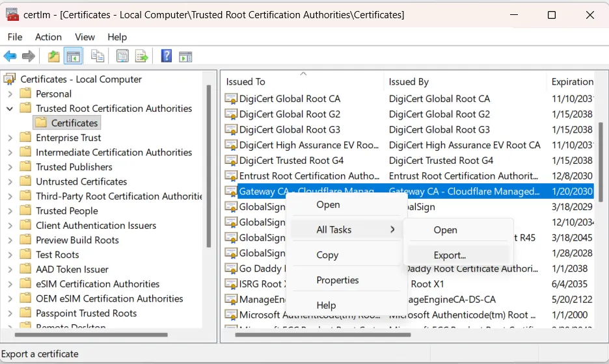Choose Copy in the context menu
This screenshot has width=609, height=364.
[x=345, y=255]
